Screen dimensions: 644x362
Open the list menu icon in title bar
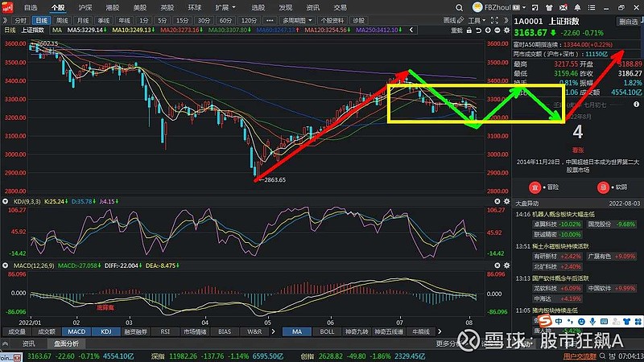(592, 7)
